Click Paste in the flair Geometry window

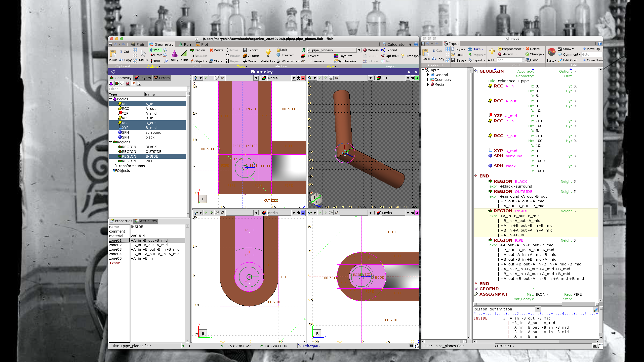click(113, 55)
